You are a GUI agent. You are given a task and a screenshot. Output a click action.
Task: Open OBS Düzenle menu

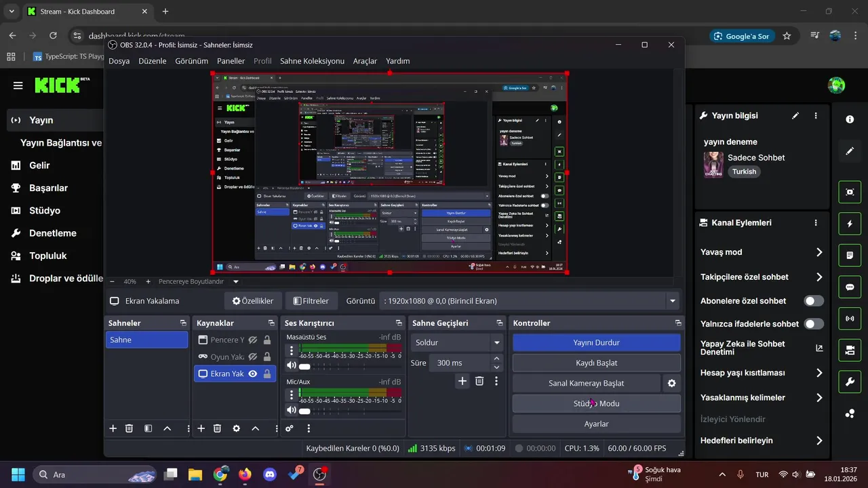point(152,61)
